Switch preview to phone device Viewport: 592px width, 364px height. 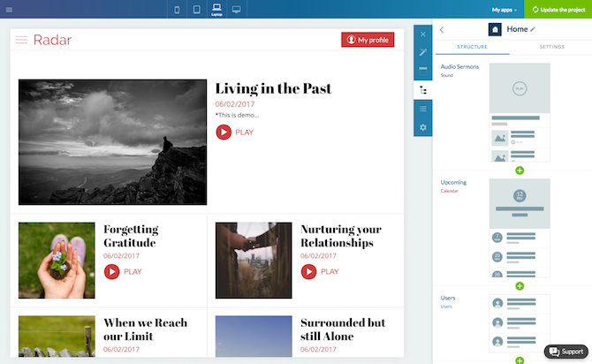coord(178,11)
